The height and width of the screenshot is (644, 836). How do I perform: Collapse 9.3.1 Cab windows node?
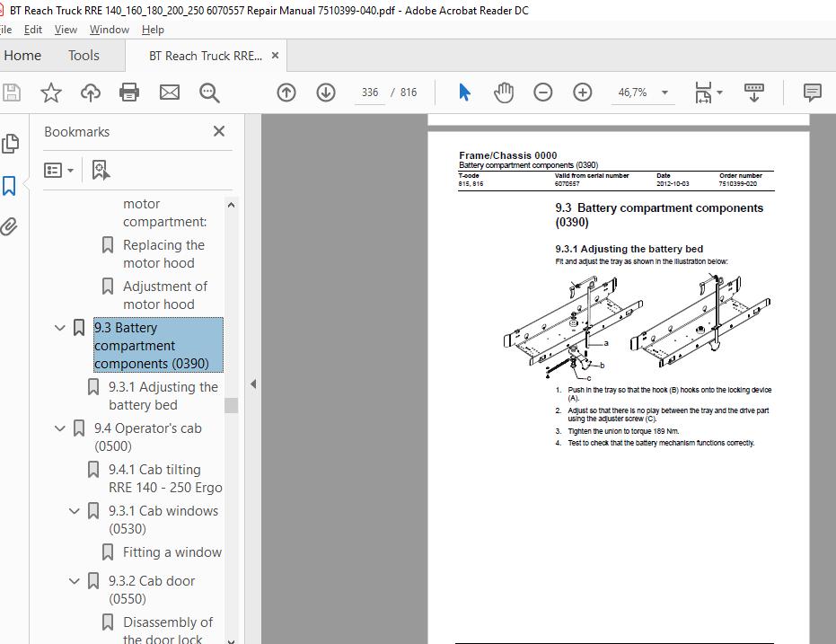[75, 511]
